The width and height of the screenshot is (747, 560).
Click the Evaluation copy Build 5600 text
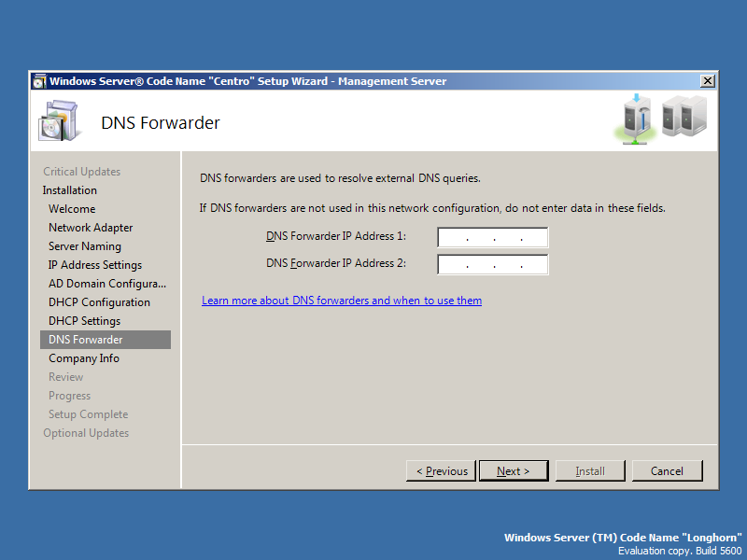(x=680, y=551)
